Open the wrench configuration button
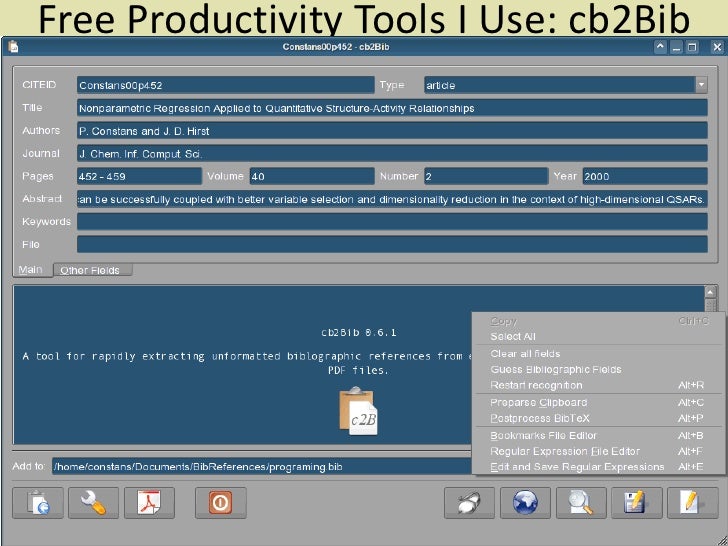This screenshot has height=546, width=728. point(93,503)
